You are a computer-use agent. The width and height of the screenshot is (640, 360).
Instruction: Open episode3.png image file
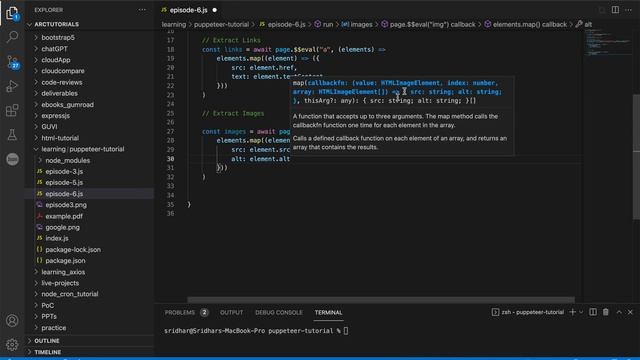(x=66, y=205)
